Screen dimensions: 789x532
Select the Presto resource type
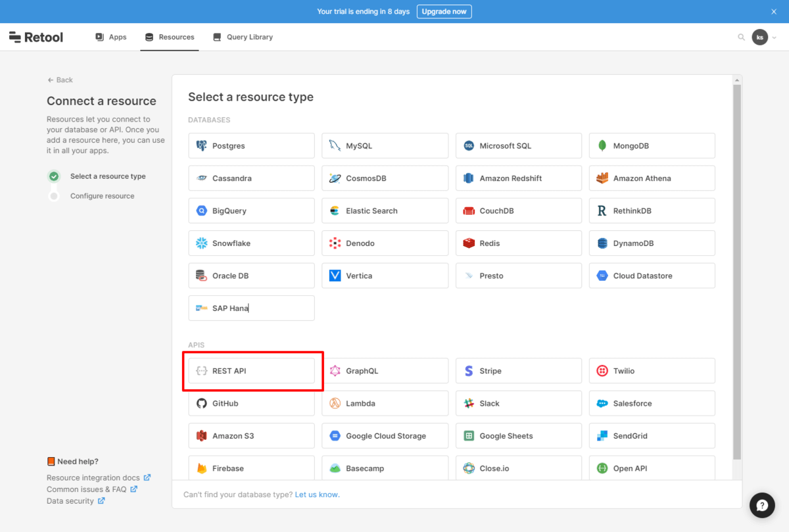518,276
